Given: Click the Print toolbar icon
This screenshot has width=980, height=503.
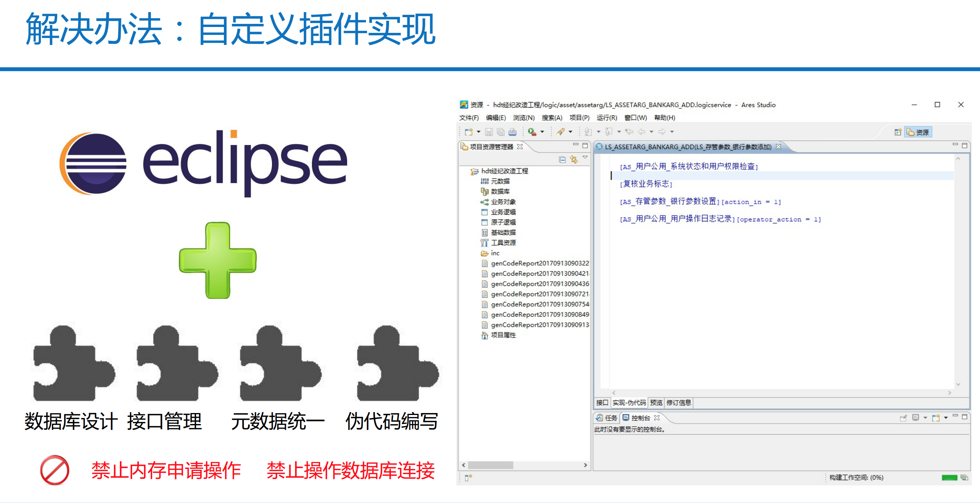Looking at the screenshot, I should click(x=512, y=132).
